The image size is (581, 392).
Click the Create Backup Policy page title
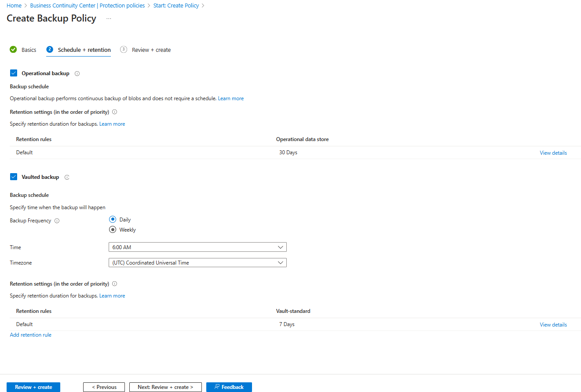pos(51,18)
